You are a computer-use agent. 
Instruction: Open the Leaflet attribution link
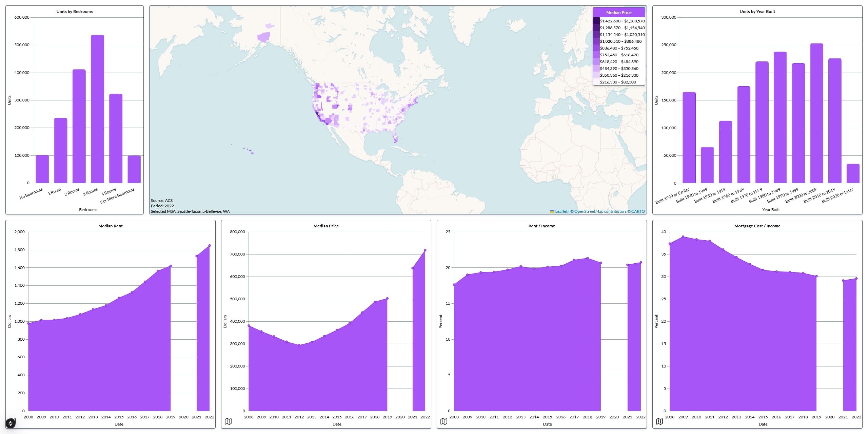[559, 211]
